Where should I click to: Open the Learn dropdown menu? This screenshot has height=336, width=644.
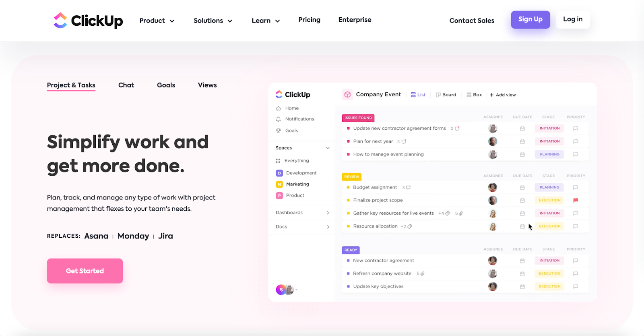pyautogui.click(x=266, y=21)
